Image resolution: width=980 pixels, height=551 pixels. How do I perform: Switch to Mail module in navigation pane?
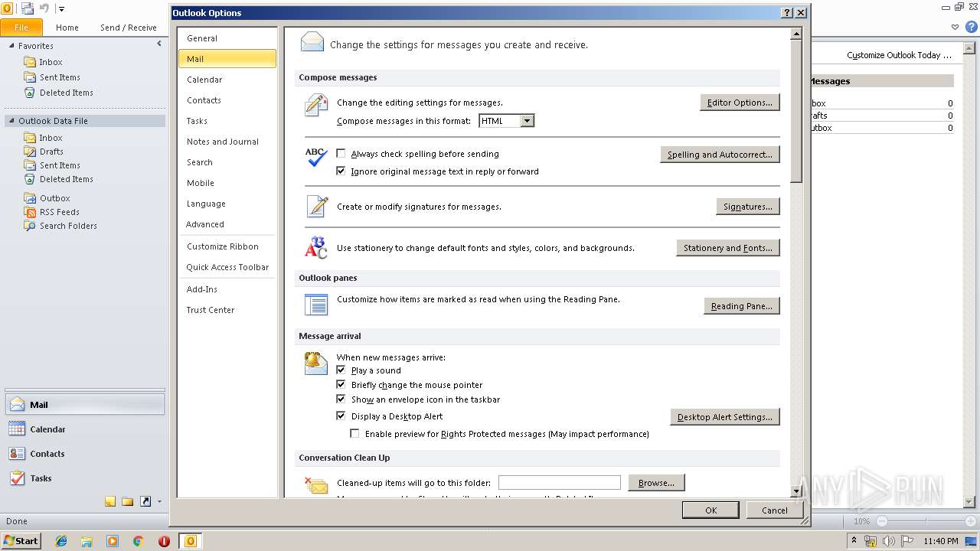click(x=84, y=405)
